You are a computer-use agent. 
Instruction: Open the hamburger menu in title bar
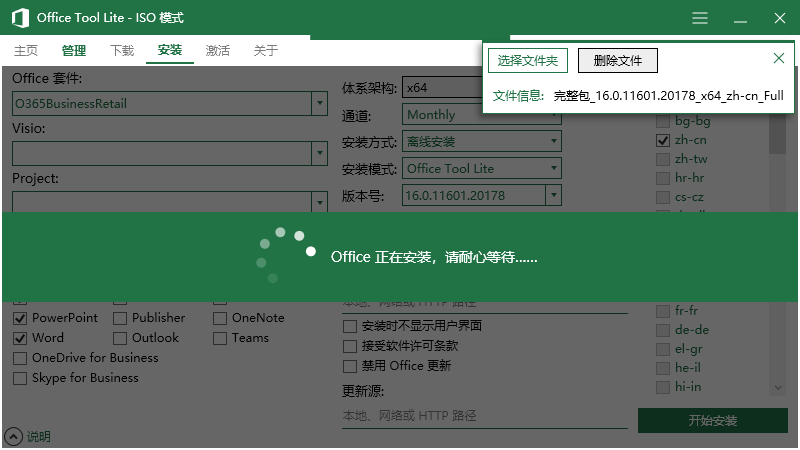click(x=700, y=18)
